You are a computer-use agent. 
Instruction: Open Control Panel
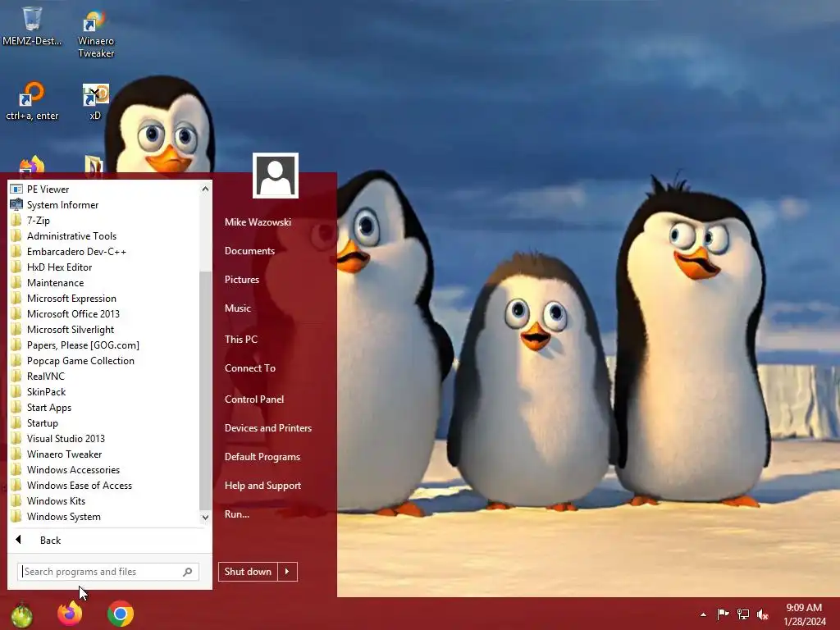[x=254, y=399]
